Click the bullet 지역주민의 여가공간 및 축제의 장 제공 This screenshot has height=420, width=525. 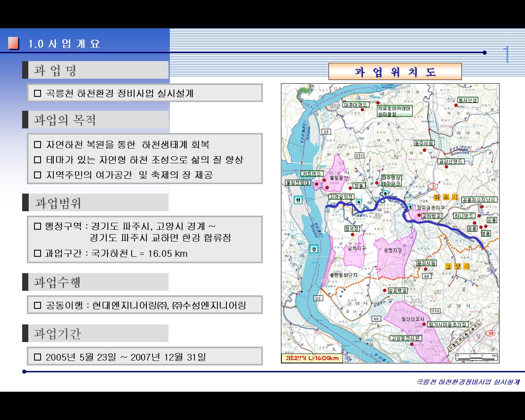pyautogui.click(x=129, y=175)
